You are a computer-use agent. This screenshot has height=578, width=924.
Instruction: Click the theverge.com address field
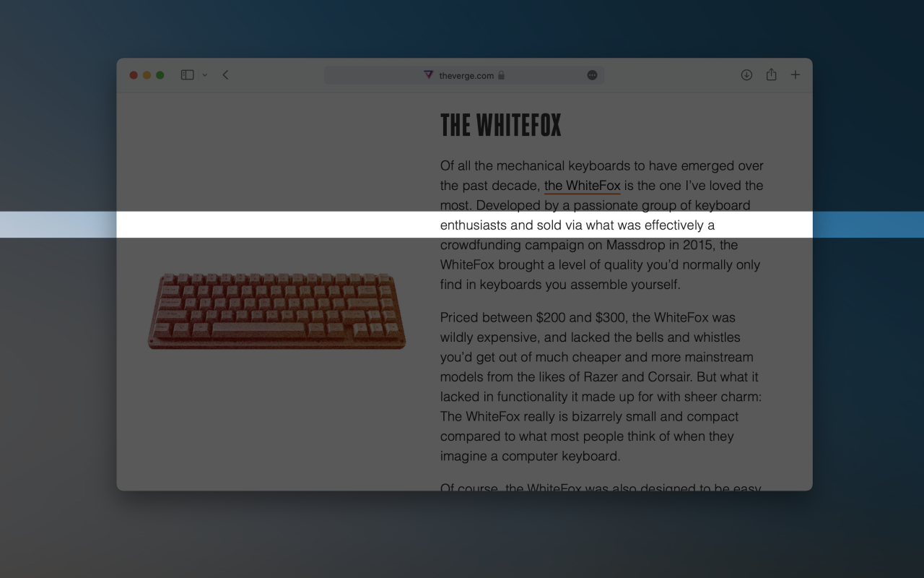click(x=463, y=75)
